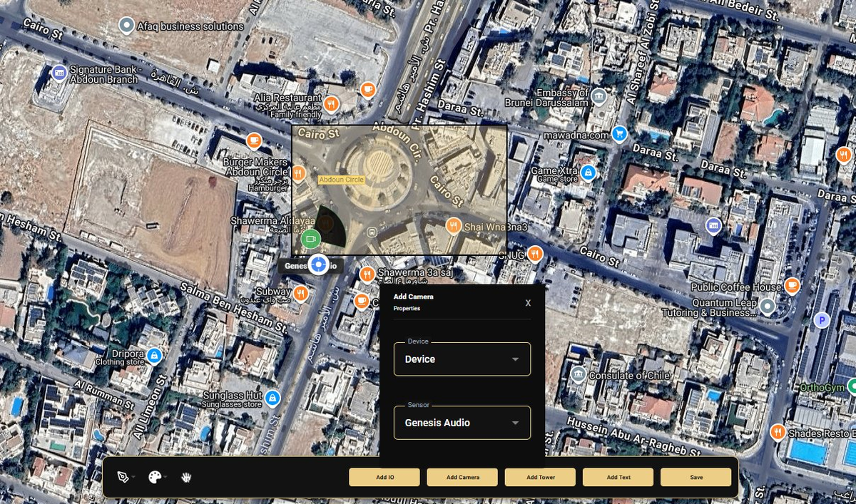Screen dimensions: 856x504
Task: Expand the Device dropdown
Action: pyautogui.click(x=462, y=359)
